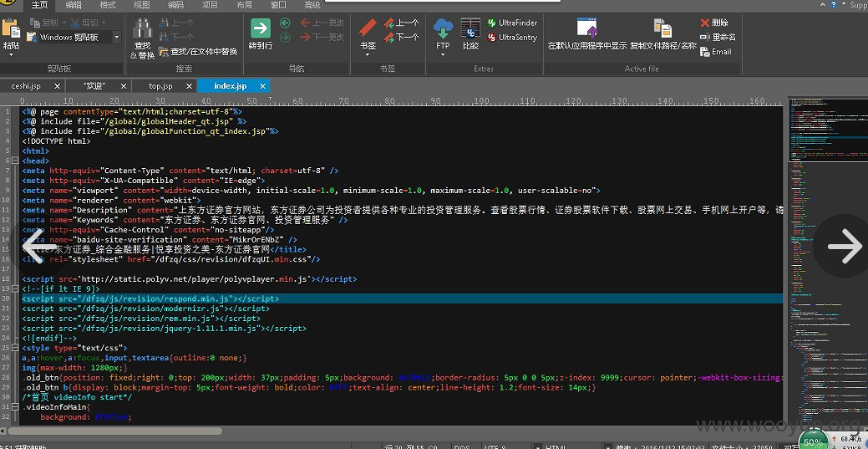Click Rename (重命名) active file

point(718,37)
